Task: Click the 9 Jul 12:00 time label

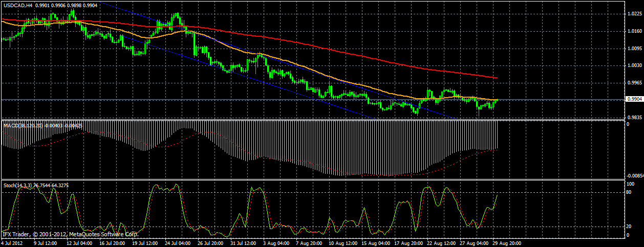Action: tap(47, 243)
